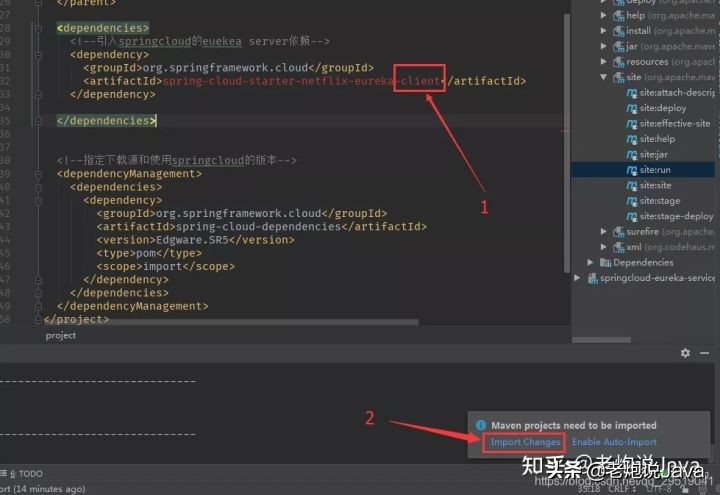Viewport: 720px width, 495px height.
Task: Click the install plugin icon
Action: click(x=618, y=31)
